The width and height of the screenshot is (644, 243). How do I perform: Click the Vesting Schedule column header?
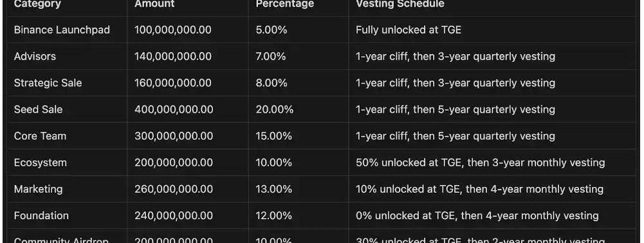400,4
